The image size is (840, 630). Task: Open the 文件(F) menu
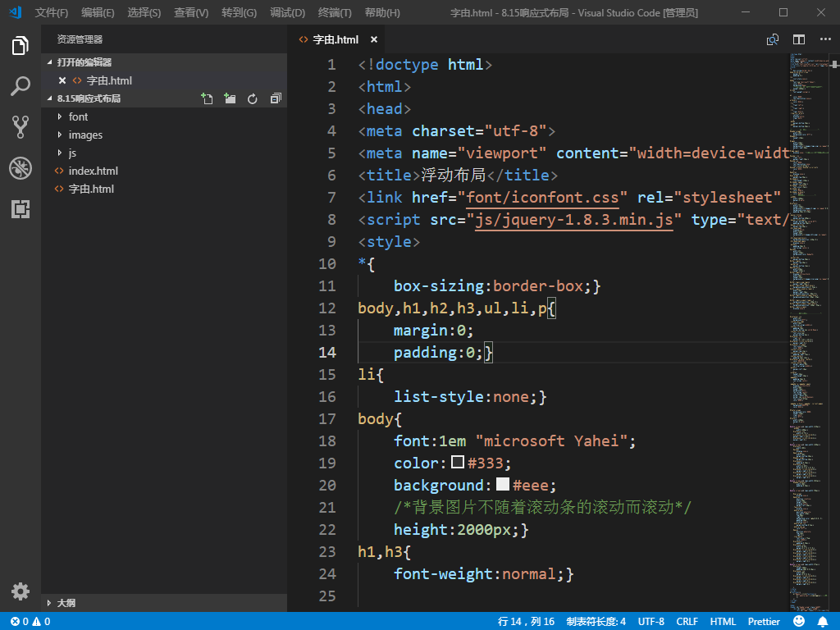(52, 12)
